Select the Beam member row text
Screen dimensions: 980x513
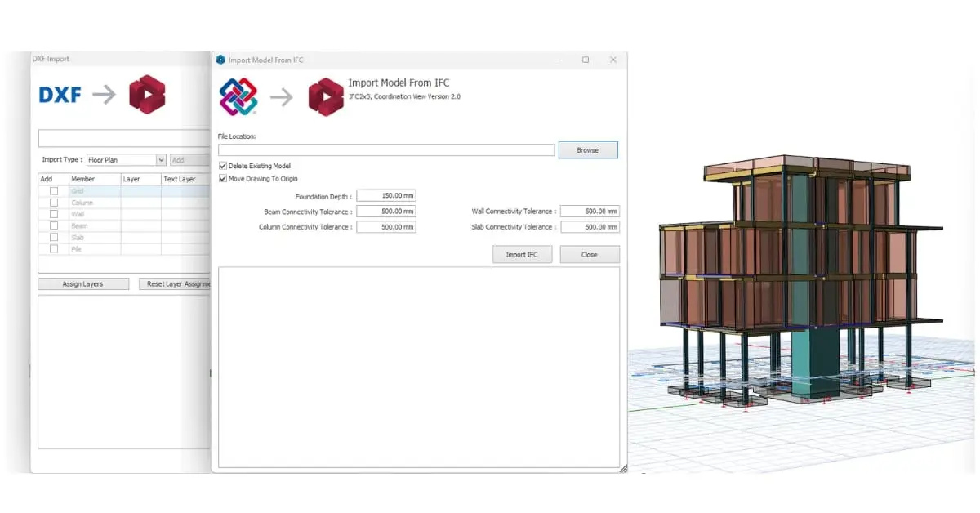pos(79,225)
